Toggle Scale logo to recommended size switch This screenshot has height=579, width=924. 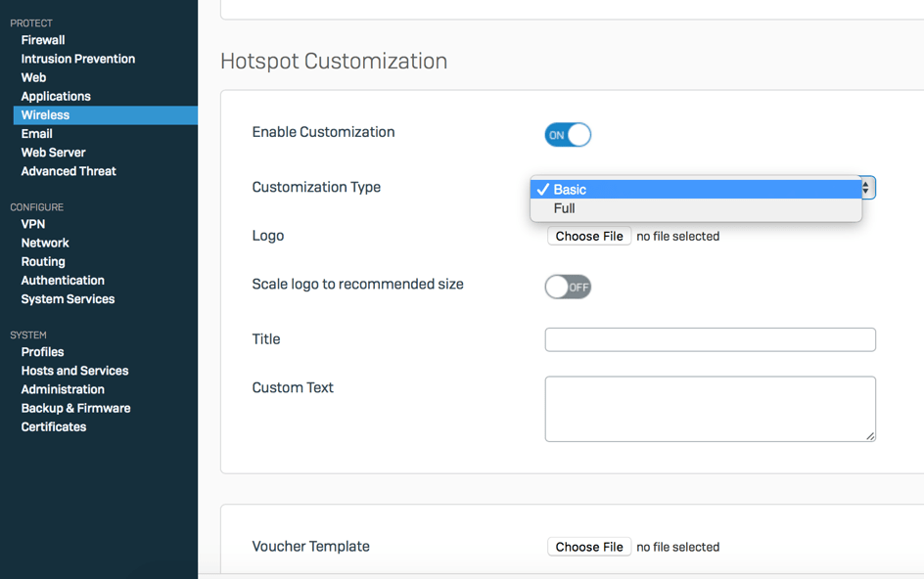[x=568, y=287]
